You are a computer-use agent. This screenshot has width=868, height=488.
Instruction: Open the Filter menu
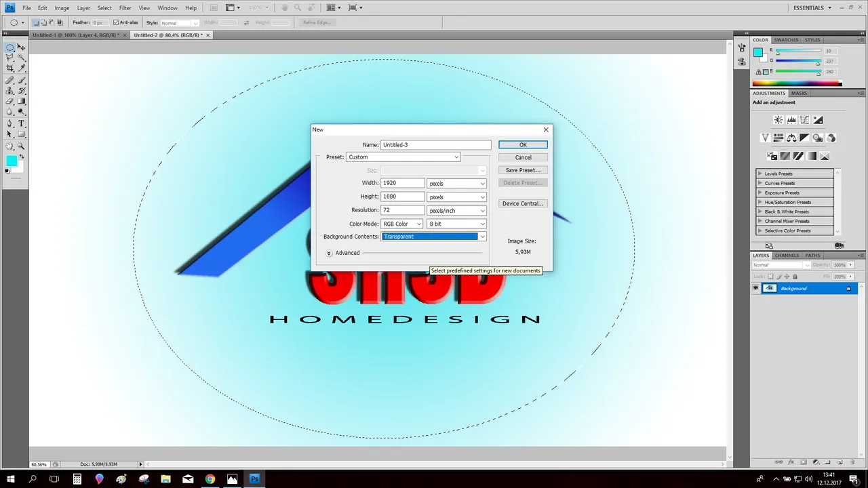click(125, 8)
